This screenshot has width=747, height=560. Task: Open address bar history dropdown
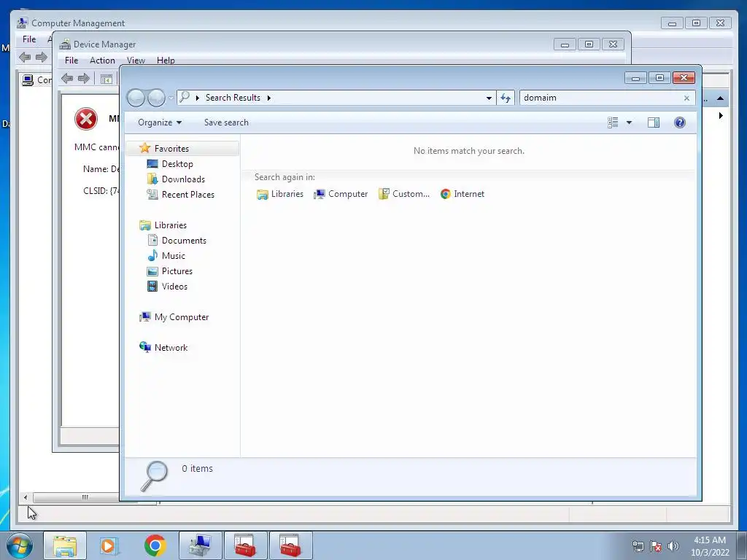(x=489, y=98)
